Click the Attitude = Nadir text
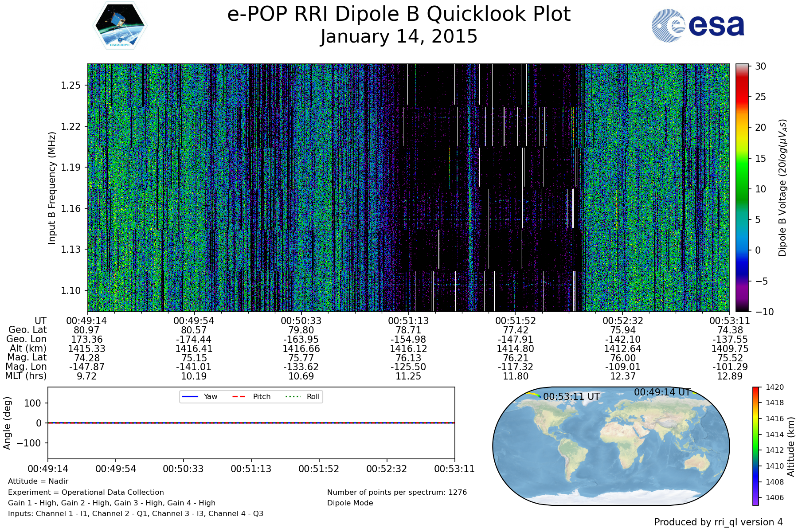798x532 pixels. pyautogui.click(x=38, y=481)
